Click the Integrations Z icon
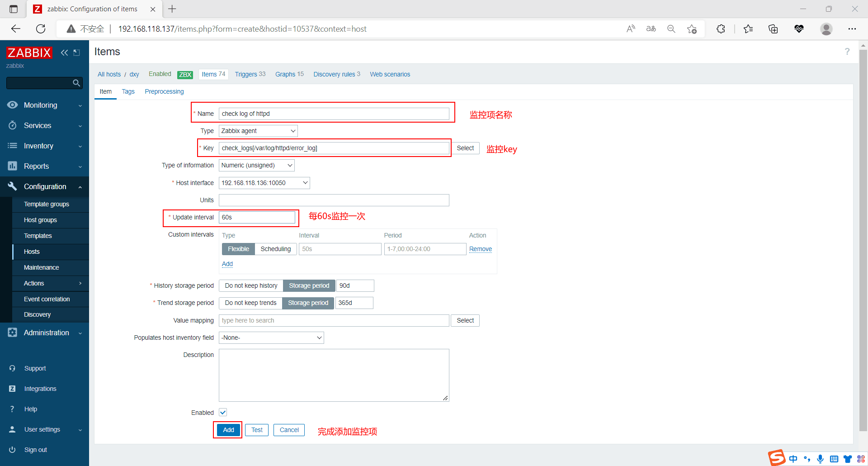The image size is (868, 466). 12,389
